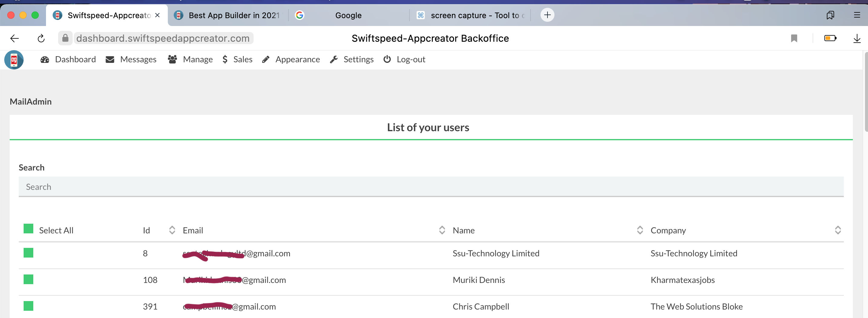The width and height of the screenshot is (868, 318).
Task: Click the company cell The Web Solutions Bloke
Action: 696,307
